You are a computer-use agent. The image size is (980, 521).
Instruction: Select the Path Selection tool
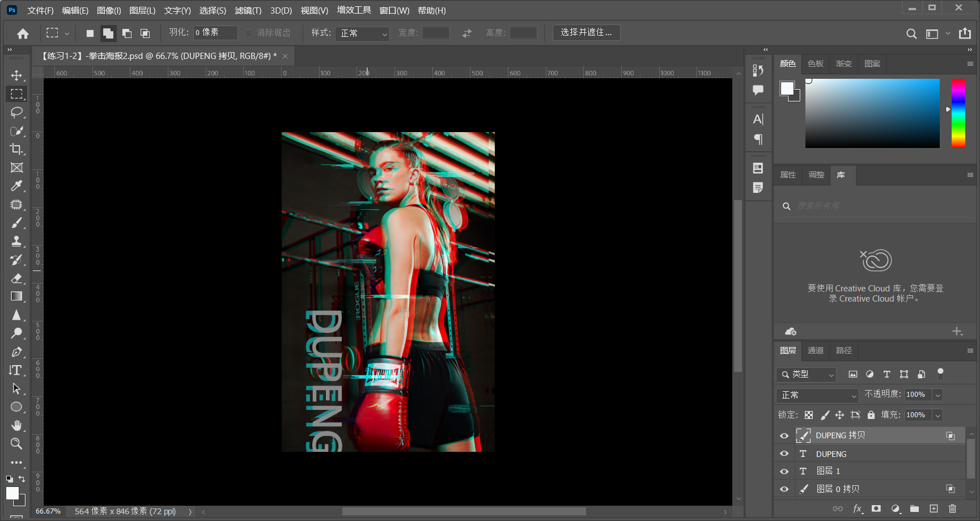16,388
